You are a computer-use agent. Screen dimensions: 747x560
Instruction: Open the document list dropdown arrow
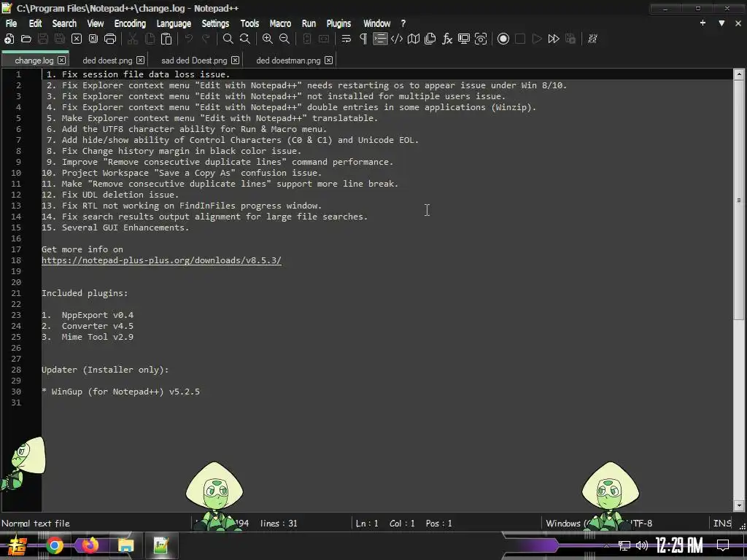721,23
